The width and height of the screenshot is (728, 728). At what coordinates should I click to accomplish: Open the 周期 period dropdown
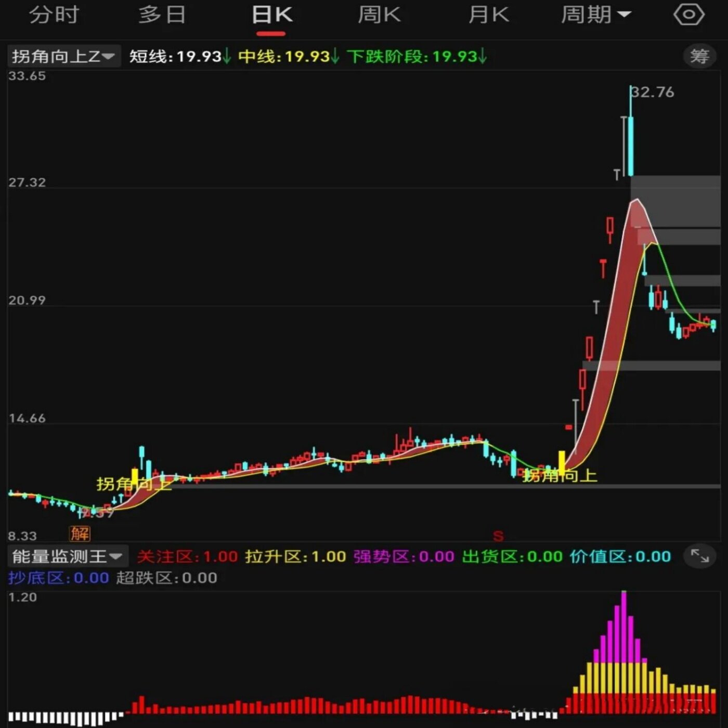pyautogui.click(x=596, y=15)
